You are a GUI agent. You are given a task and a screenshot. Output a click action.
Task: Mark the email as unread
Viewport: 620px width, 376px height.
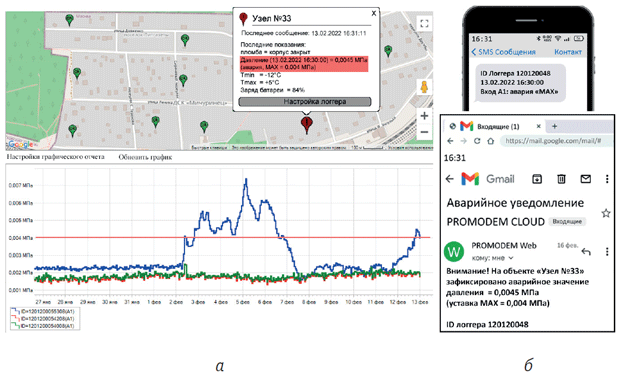pyautogui.click(x=586, y=179)
